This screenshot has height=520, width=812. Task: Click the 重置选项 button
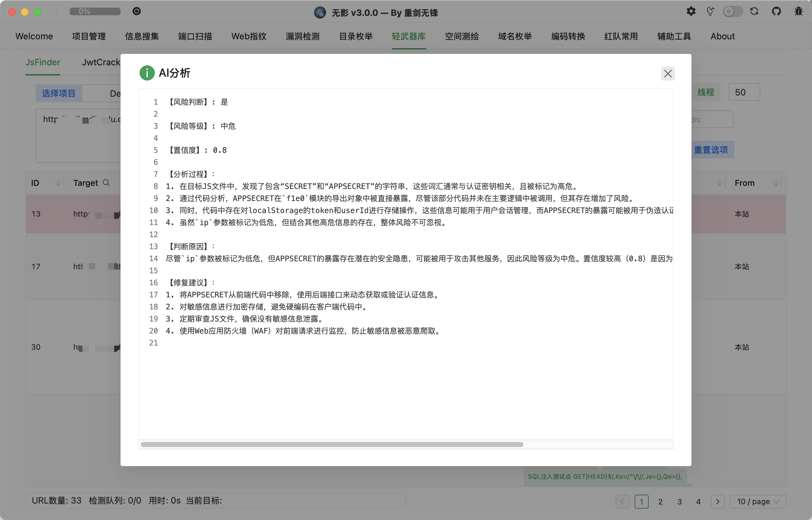click(711, 150)
